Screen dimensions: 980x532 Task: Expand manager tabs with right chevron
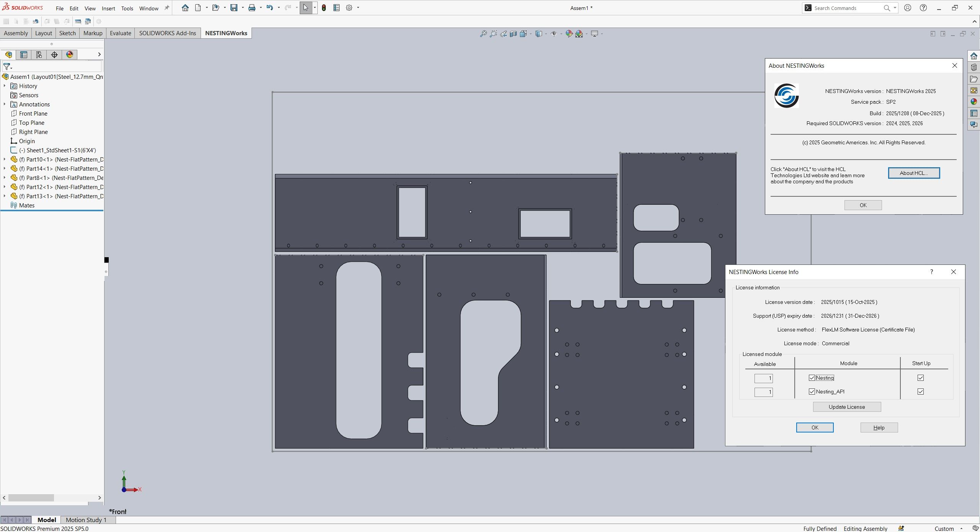tap(99, 54)
